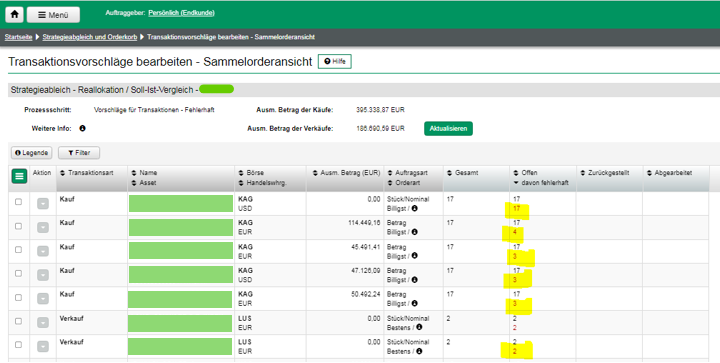Check the first Verkauf row checkbox

pos(18,321)
